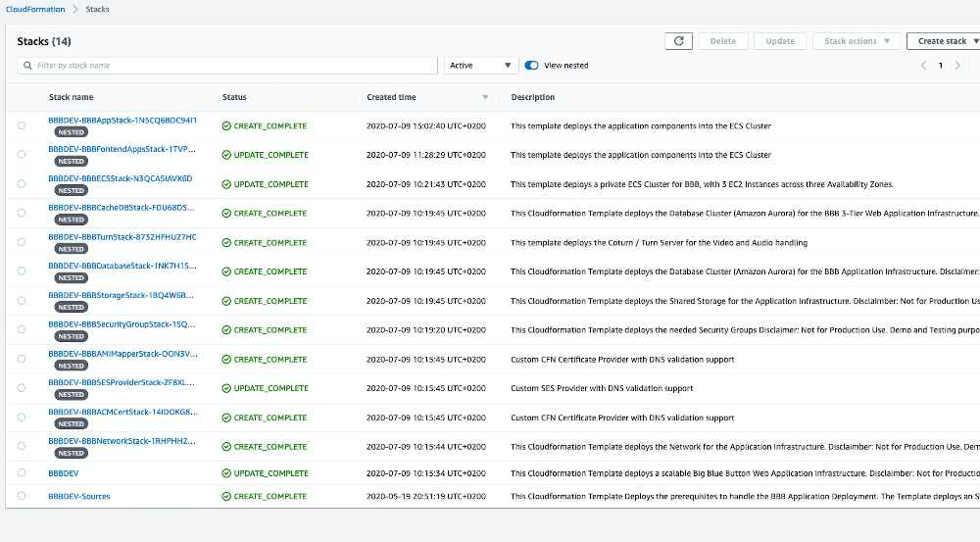The width and height of the screenshot is (980, 542).
Task: Select radio button for BBBDEV-BBBSecurityGroupStack
Action: (x=22, y=329)
